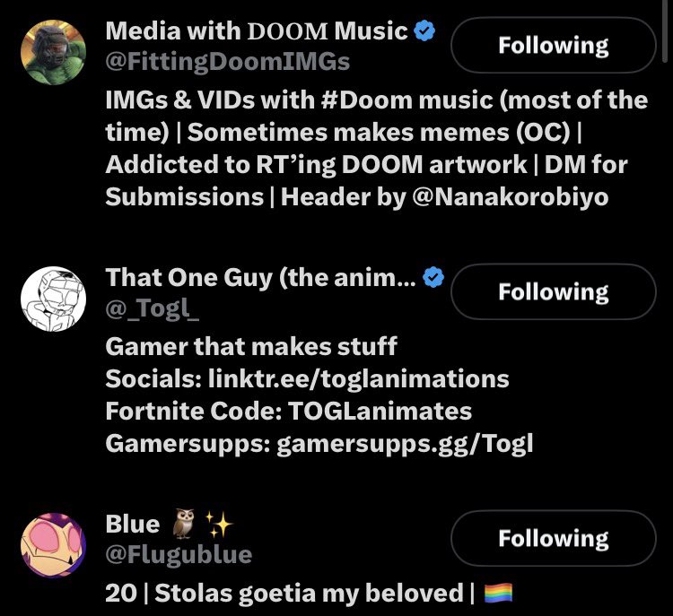Open That One Guy's sketch avatar
Image resolution: width=673 pixels, height=616 pixels.
point(53,299)
